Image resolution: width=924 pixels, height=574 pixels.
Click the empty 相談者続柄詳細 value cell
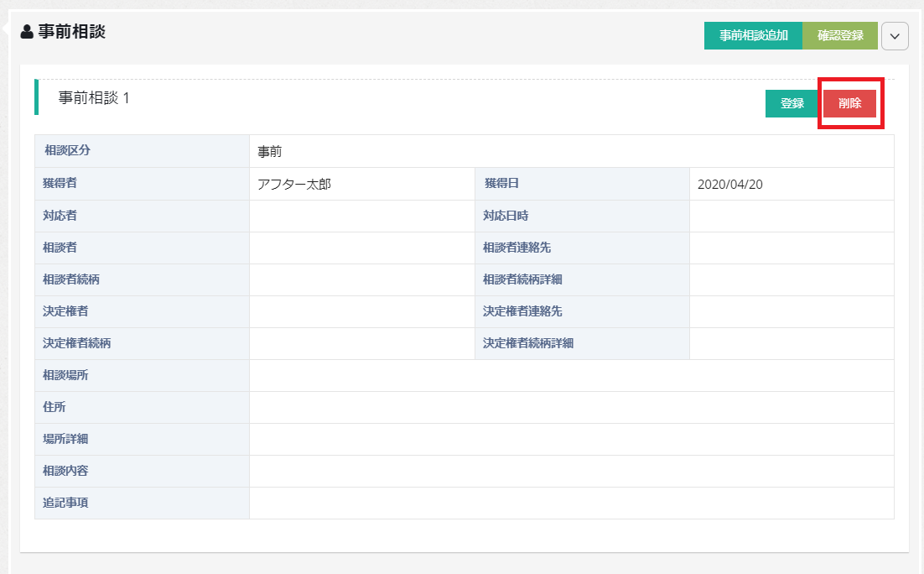(792, 279)
